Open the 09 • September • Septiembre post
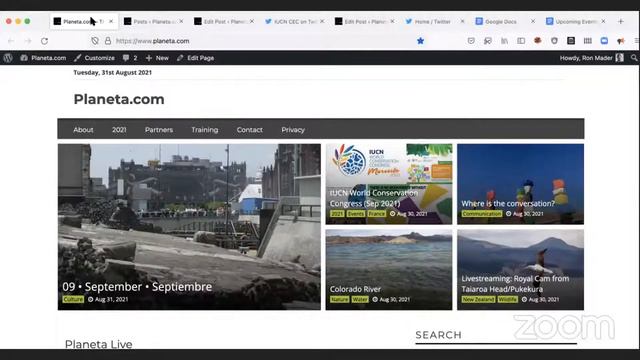The width and height of the screenshot is (640, 360). click(x=137, y=287)
